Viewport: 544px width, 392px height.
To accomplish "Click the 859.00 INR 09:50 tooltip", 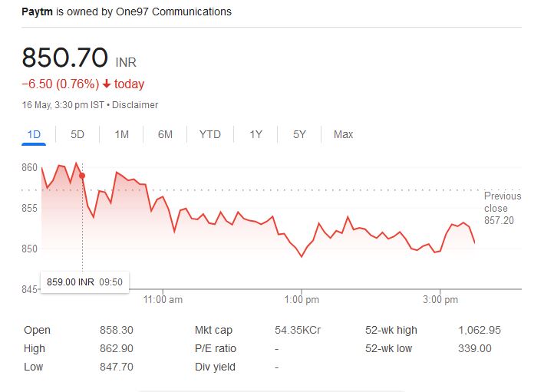I will pyautogui.click(x=85, y=282).
